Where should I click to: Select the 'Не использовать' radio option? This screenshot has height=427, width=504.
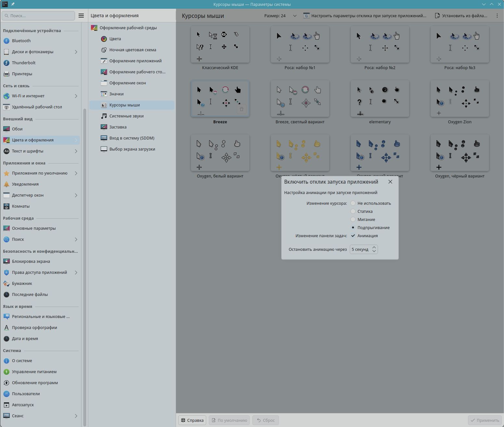(353, 203)
